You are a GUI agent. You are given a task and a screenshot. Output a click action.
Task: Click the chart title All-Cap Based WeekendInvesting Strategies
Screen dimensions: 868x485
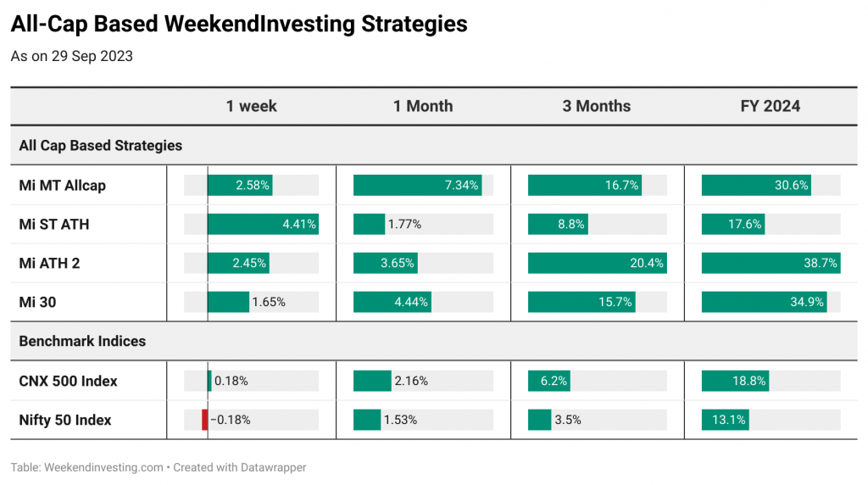click(238, 24)
